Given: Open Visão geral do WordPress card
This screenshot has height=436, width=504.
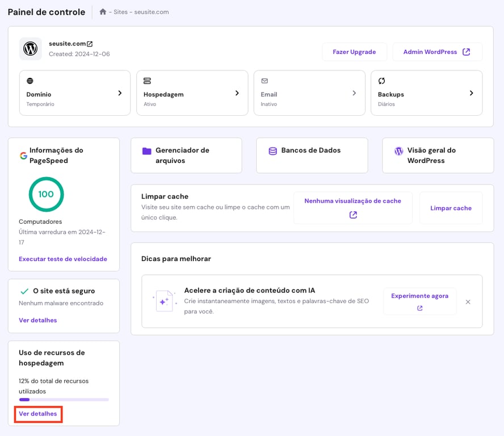Looking at the screenshot, I should [438, 156].
